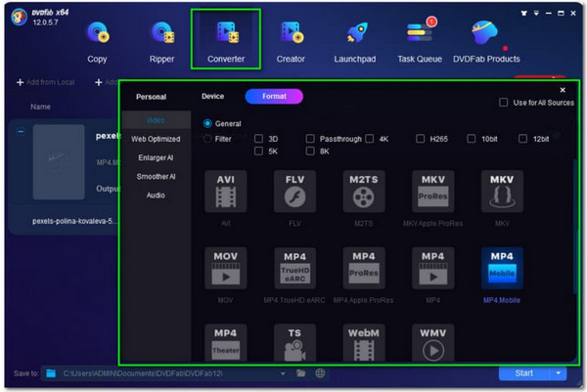Switch to the Device tab
The height and width of the screenshot is (392, 587).
pyautogui.click(x=212, y=97)
